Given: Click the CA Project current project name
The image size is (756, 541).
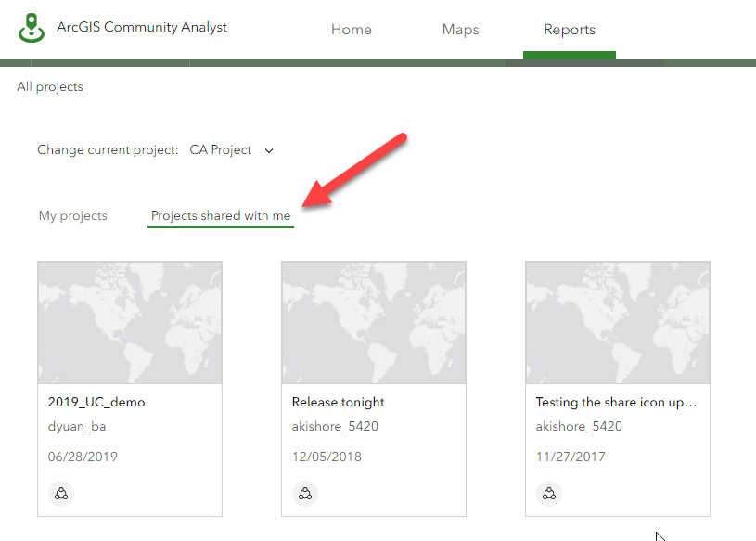Looking at the screenshot, I should [x=221, y=150].
